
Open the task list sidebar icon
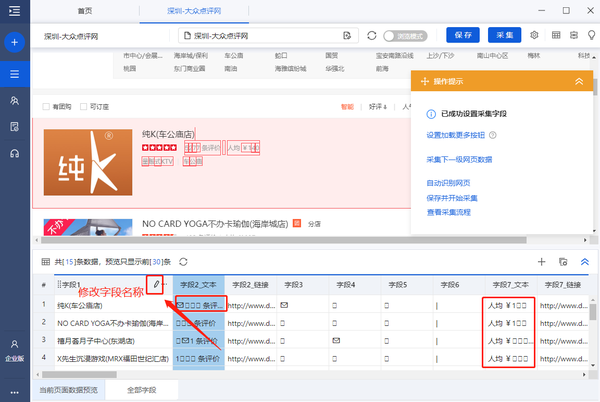[15, 74]
